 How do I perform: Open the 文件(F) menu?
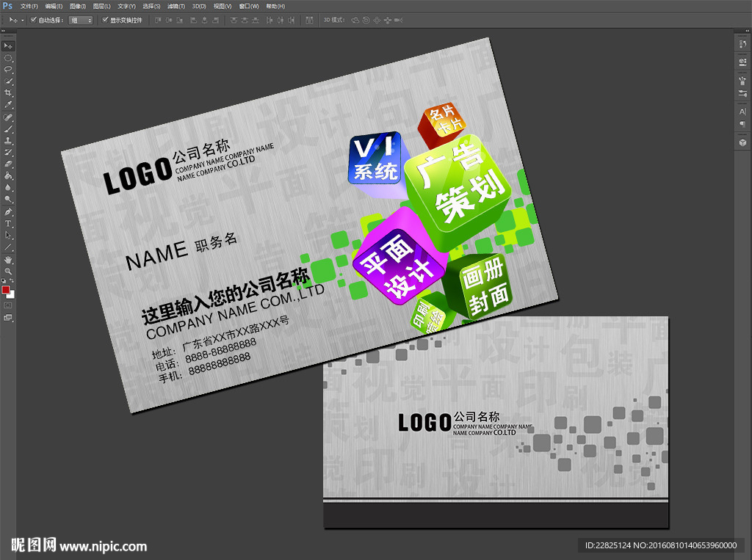[x=29, y=6]
